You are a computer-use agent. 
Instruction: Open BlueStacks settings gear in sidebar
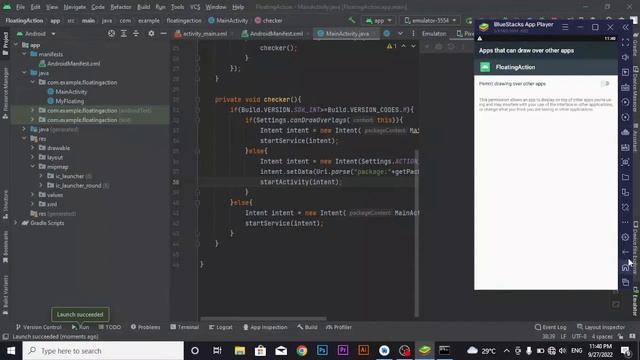tap(625, 237)
